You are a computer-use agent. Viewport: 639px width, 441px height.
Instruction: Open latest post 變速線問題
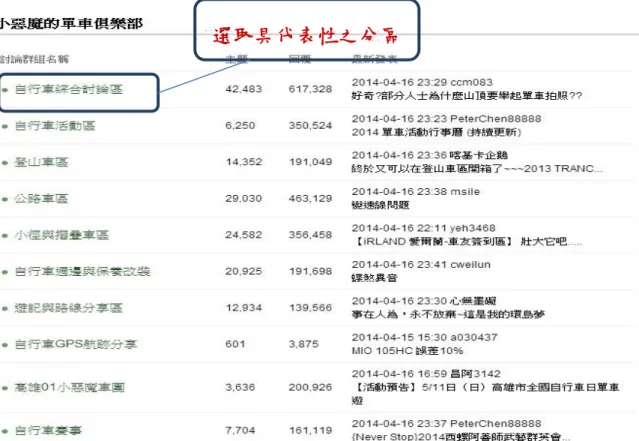click(x=381, y=205)
